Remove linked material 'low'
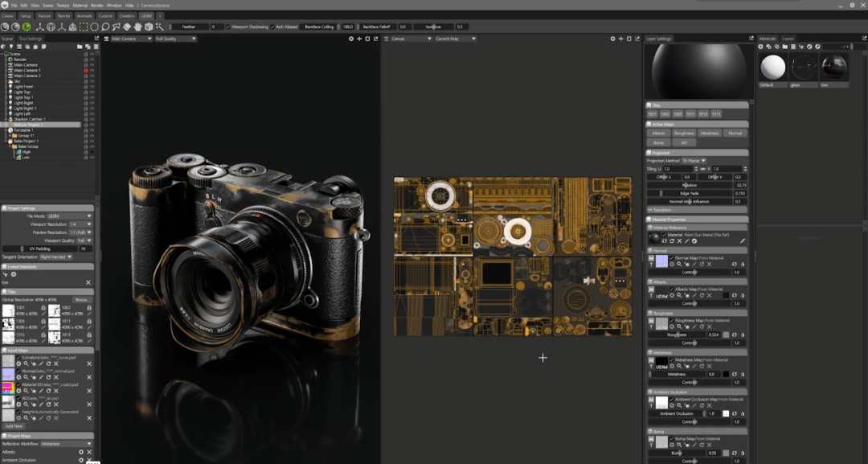Viewport: 868px width, 464px height. click(x=88, y=282)
